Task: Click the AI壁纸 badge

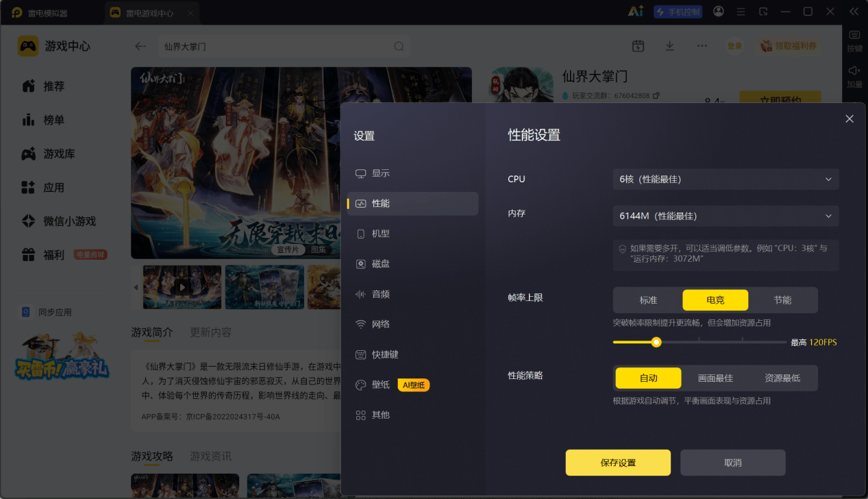Action: tap(414, 385)
